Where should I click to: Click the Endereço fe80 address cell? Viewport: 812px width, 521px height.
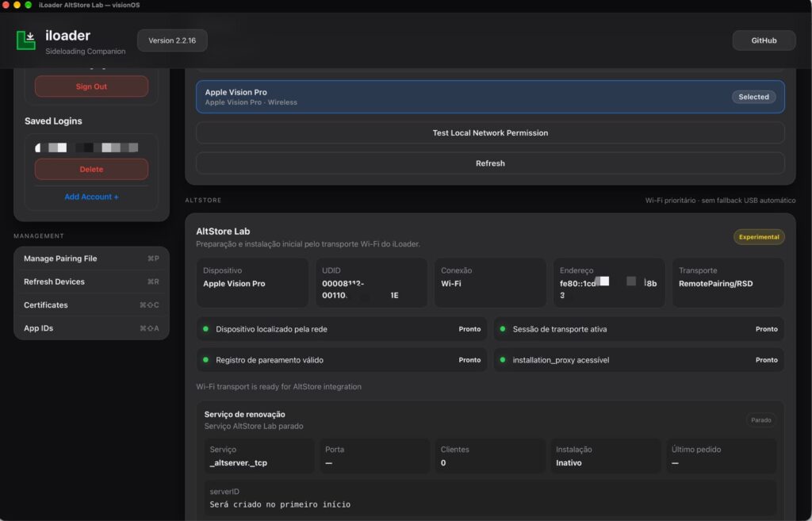609,283
